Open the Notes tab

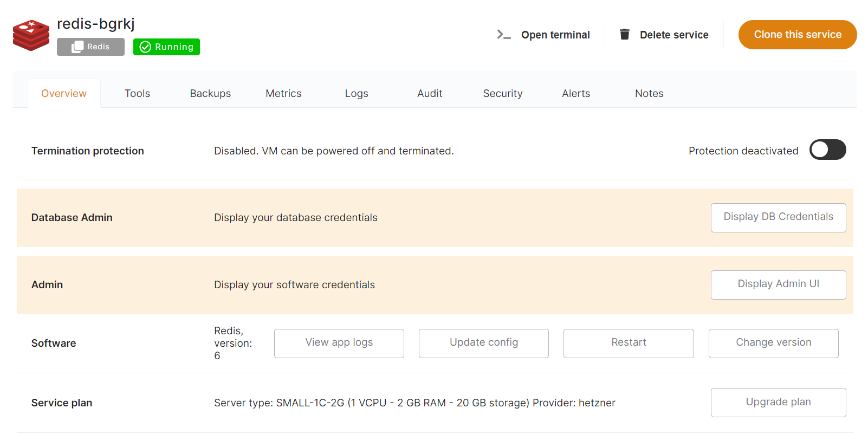[x=649, y=94]
